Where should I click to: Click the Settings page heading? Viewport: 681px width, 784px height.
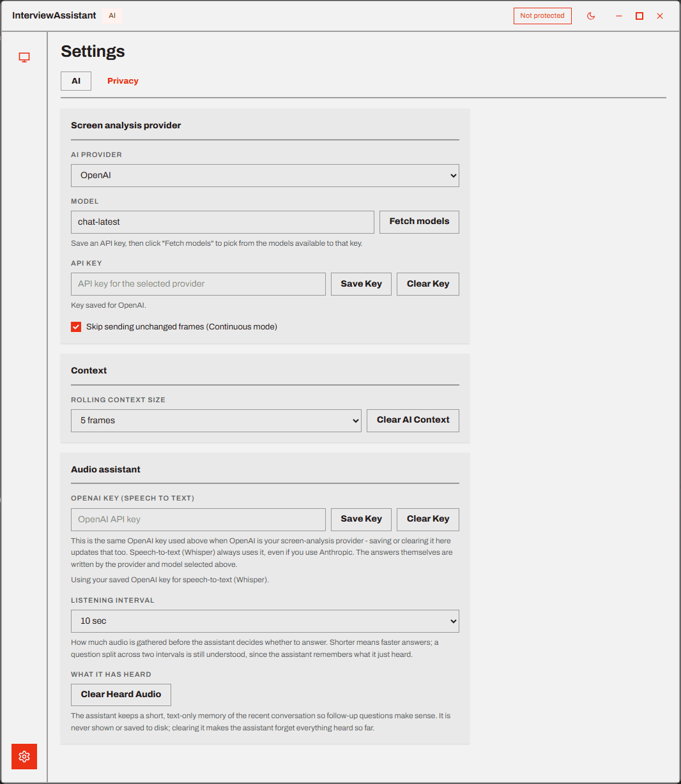tap(93, 52)
